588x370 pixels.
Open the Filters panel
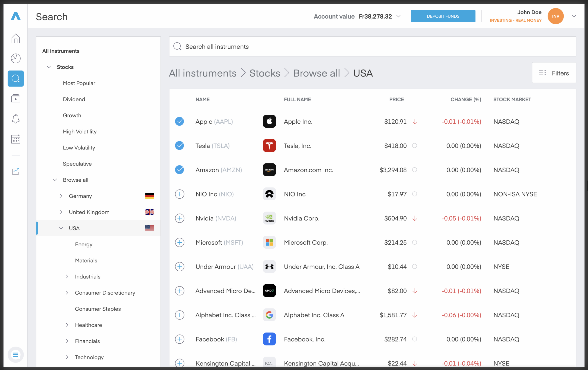pyautogui.click(x=554, y=73)
